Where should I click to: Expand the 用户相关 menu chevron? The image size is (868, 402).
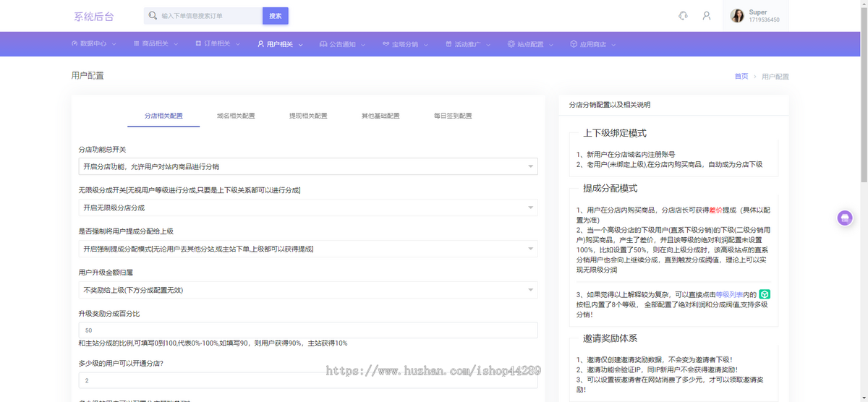[x=300, y=44]
